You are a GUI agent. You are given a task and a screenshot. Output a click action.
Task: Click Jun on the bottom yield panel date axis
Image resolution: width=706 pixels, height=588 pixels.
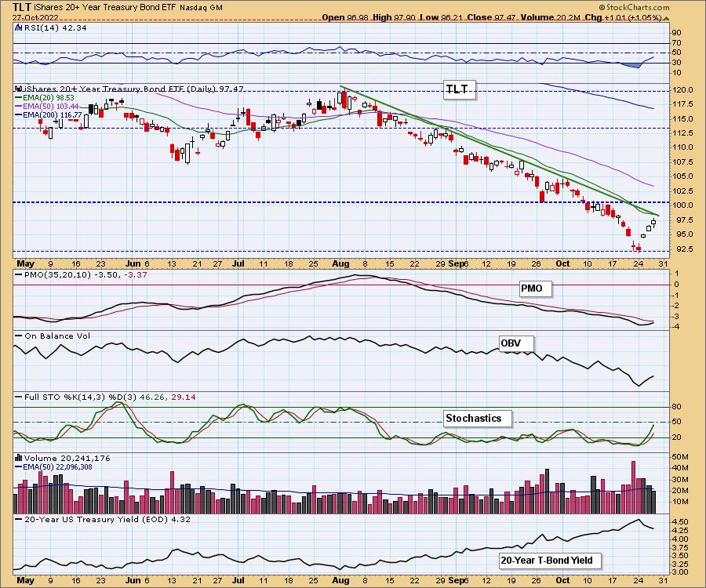click(x=133, y=580)
